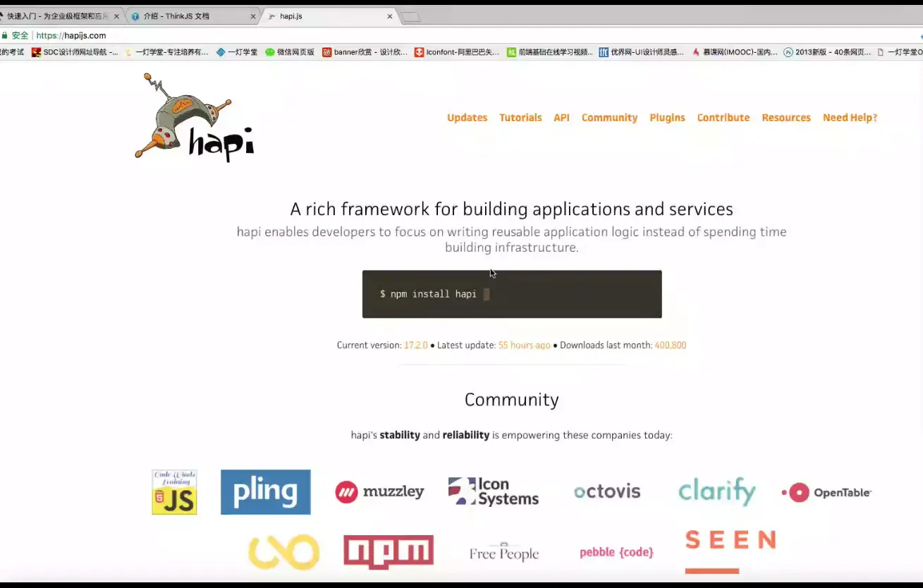Screen dimensions: 923x588
Task: Open the Resources nav link
Action: coord(786,118)
